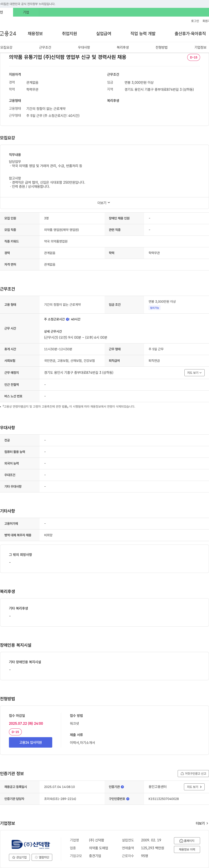Open the 직업 능력 개발 menu
Viewport: 209px width, 868px height.
(x=143, y=33)
